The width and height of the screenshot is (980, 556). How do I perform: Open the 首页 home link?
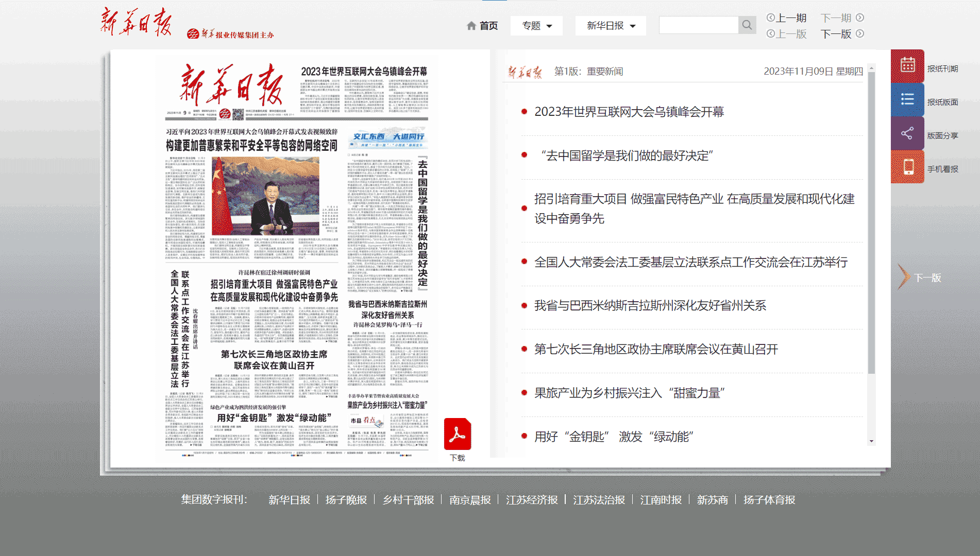tap(488, 26)
